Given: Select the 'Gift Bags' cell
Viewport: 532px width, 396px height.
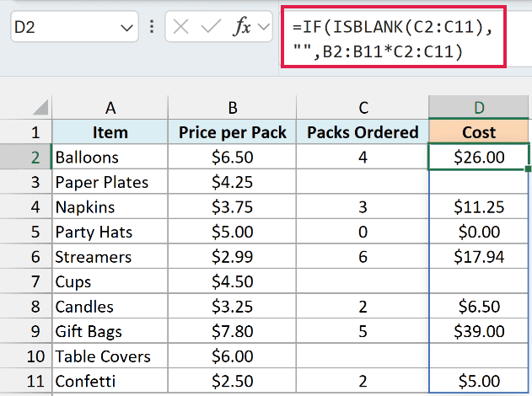Looking at the screenshot, I should [110, 331].
